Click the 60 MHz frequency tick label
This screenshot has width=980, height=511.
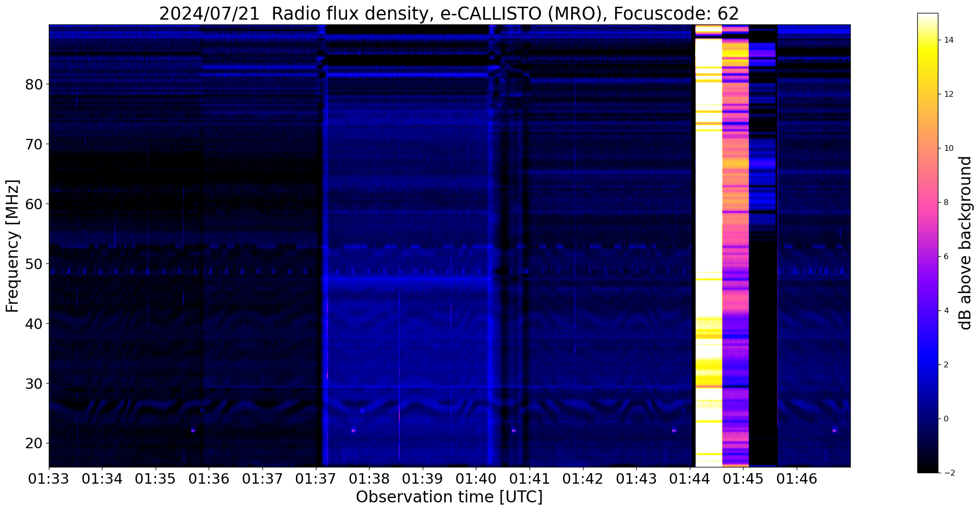coord(34,204)
